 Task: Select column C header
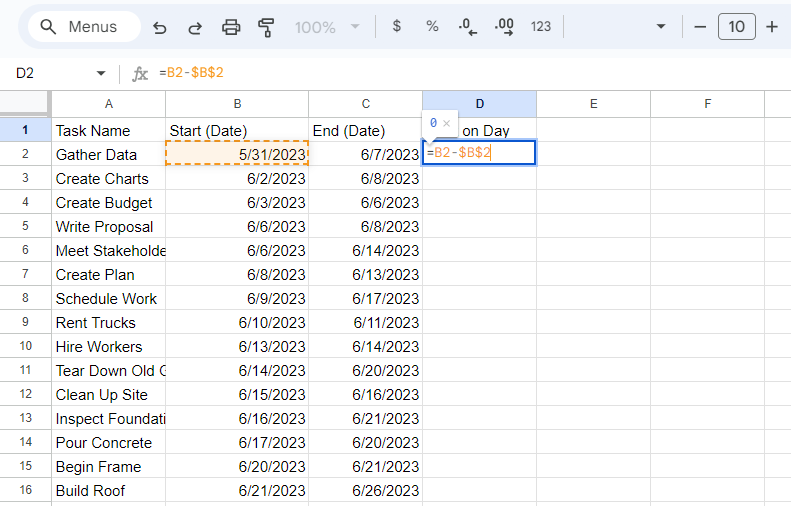[x=366, y=104]
